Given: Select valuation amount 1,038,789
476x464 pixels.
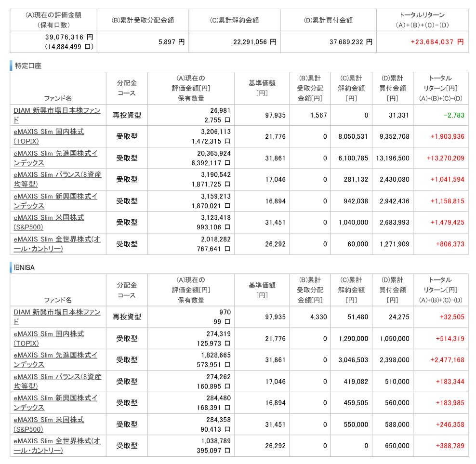Looking at the screenshot, I should [x=216, y=440].
